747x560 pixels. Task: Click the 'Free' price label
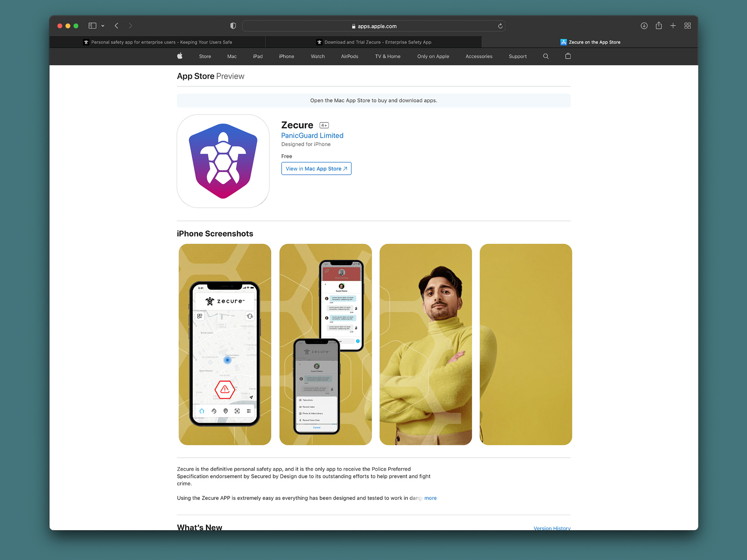(x=286, y=156)
